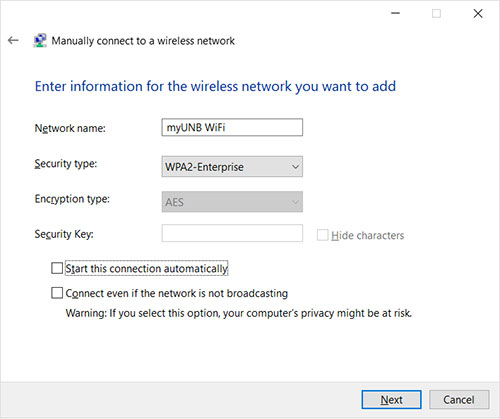Open the Security type dropdown
This screenshot has width=500, height=419.
(232, 166)
